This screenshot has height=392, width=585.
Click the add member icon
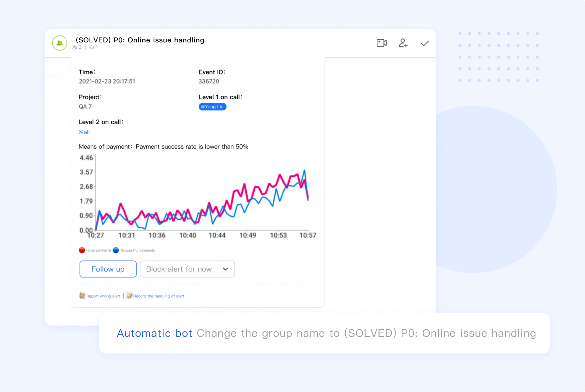point(403,43)
